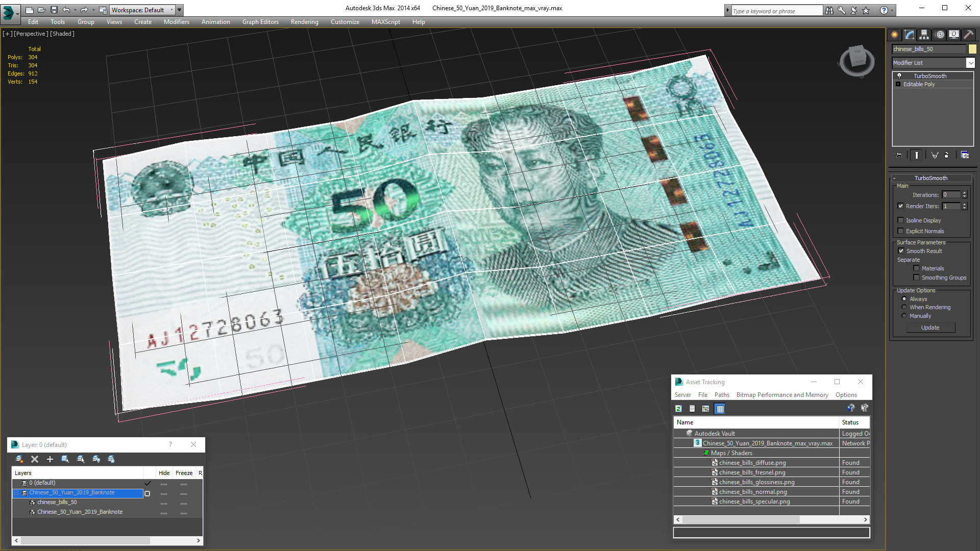The image size is (980, 551).
Task: Switch to the Modify command panel tab
Action: click(910, 35)
